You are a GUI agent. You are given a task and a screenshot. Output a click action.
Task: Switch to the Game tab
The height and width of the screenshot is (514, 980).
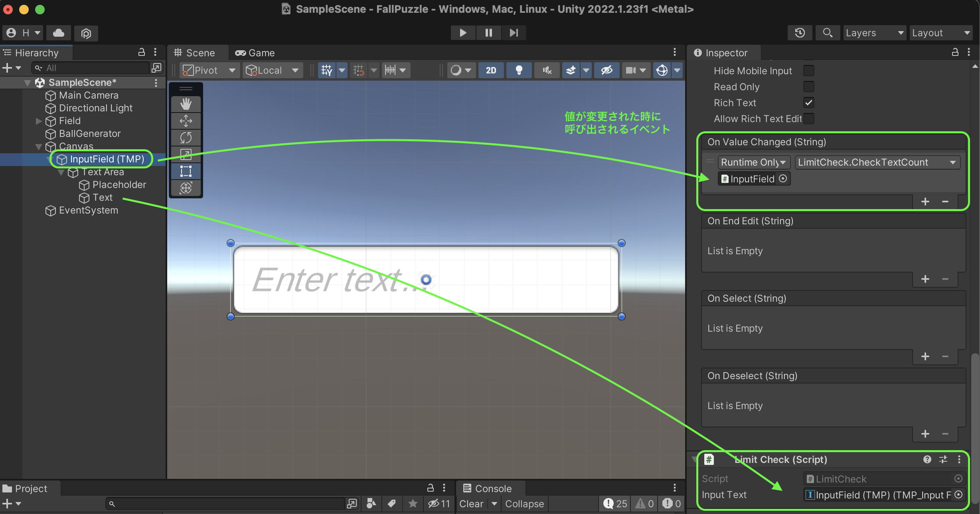pos(255,52)
